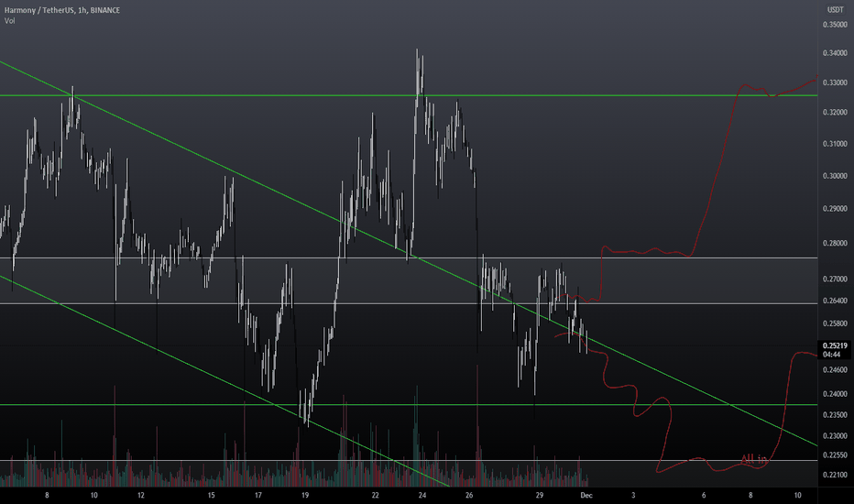
Task: Select the 0.23000 price axis label
Action: point(835,436)
